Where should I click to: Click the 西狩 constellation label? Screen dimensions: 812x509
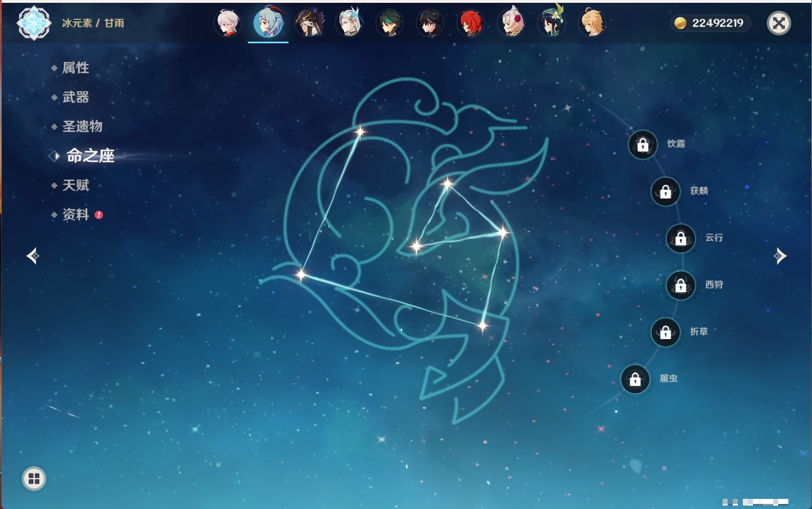[x=714, y=285]
